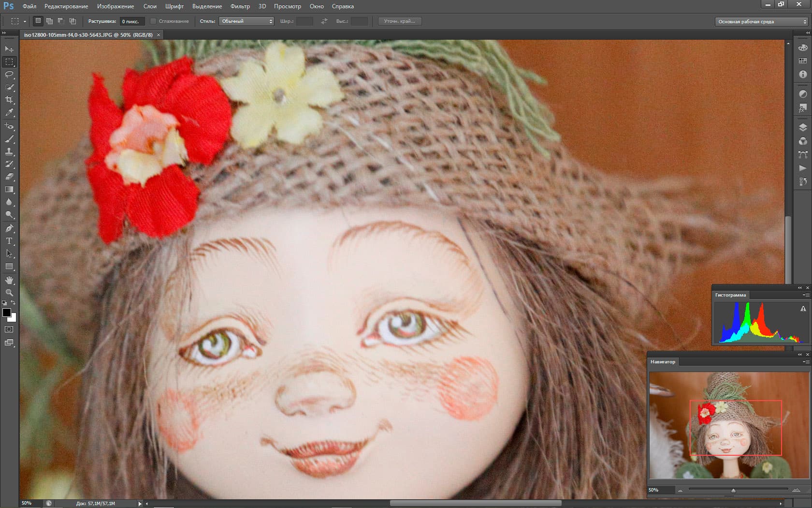Change the screen mode

tap(9, 343)
